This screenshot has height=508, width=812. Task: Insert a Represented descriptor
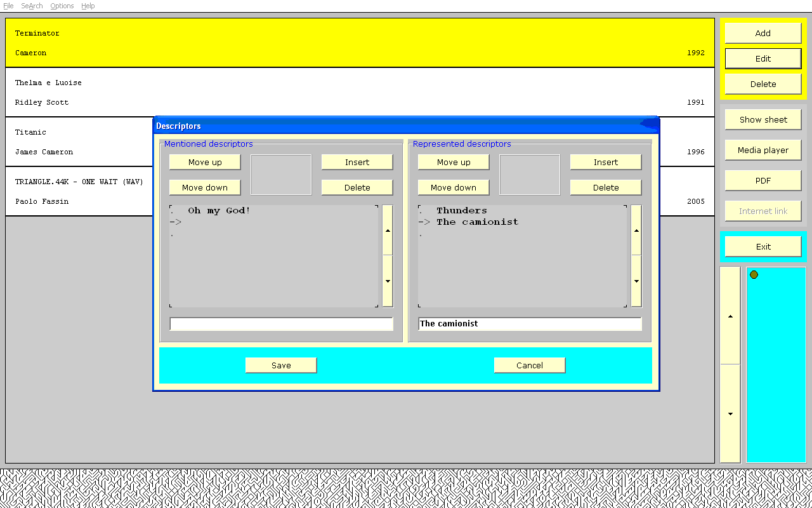[x=606, y=162]
